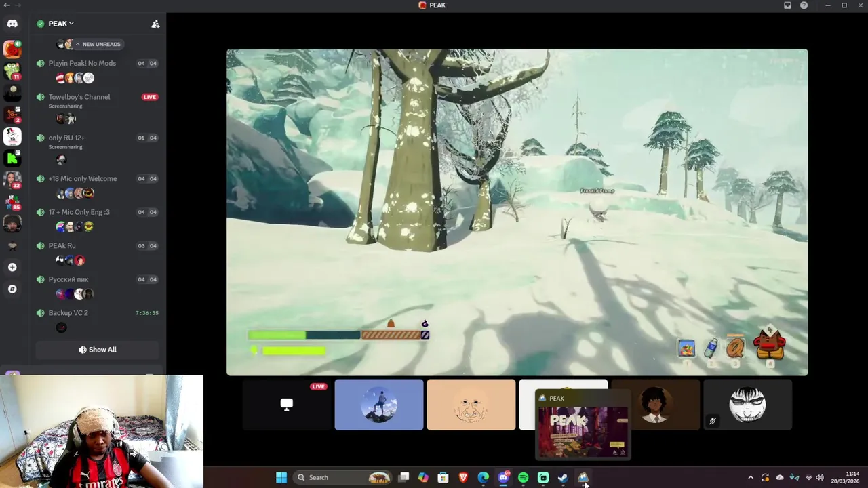Open Discord help icon in title bar

point(804,5)
